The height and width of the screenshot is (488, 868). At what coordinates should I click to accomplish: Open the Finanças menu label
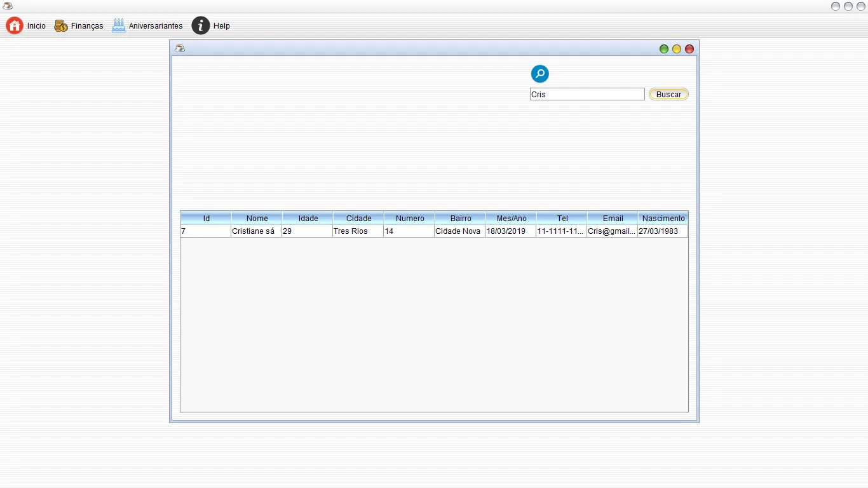(x=87, y=26)
